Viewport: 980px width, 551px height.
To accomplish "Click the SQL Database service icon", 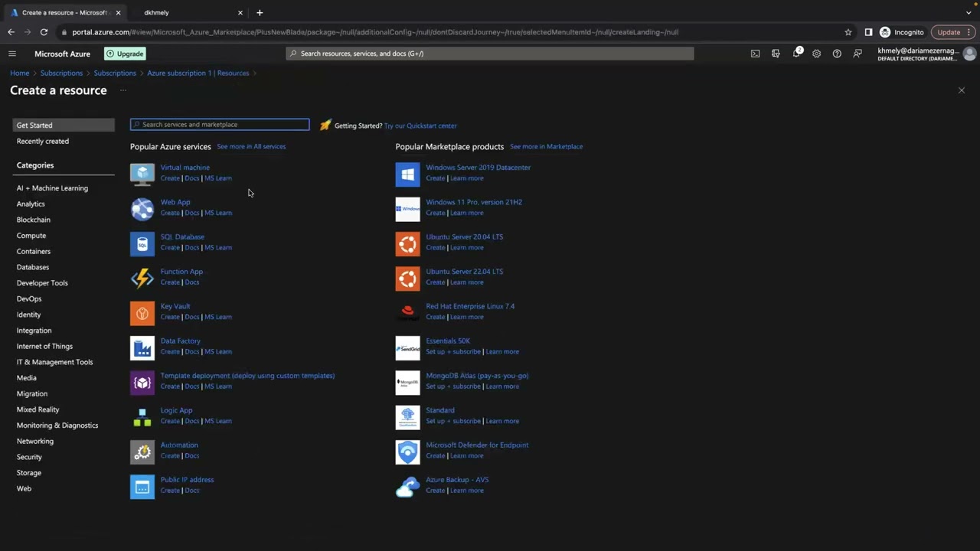I will coord(142,243).
